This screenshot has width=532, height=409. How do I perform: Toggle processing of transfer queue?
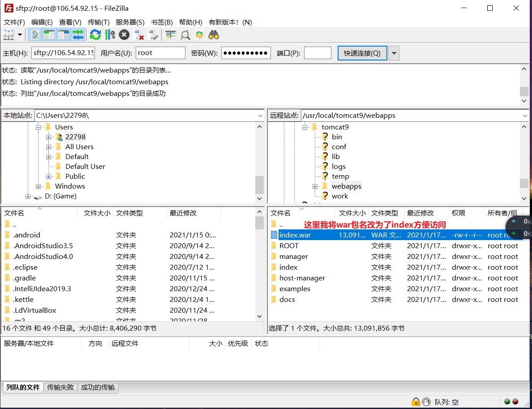pos(110,35)
